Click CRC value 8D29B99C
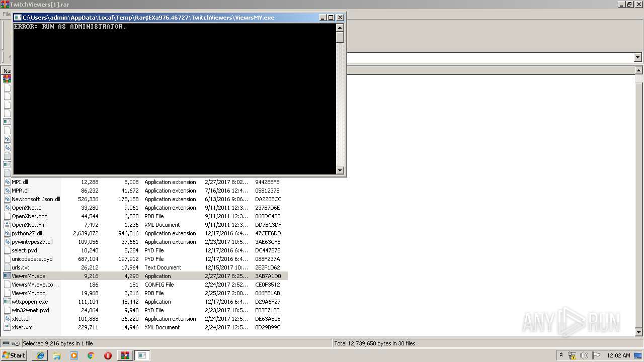The image size is (644, 362). (268, 327)
